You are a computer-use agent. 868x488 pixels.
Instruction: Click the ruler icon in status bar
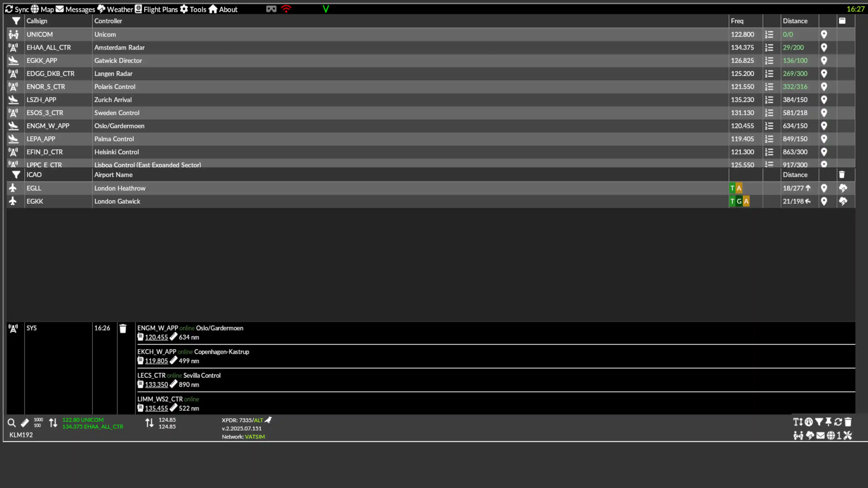pos(25,423)
